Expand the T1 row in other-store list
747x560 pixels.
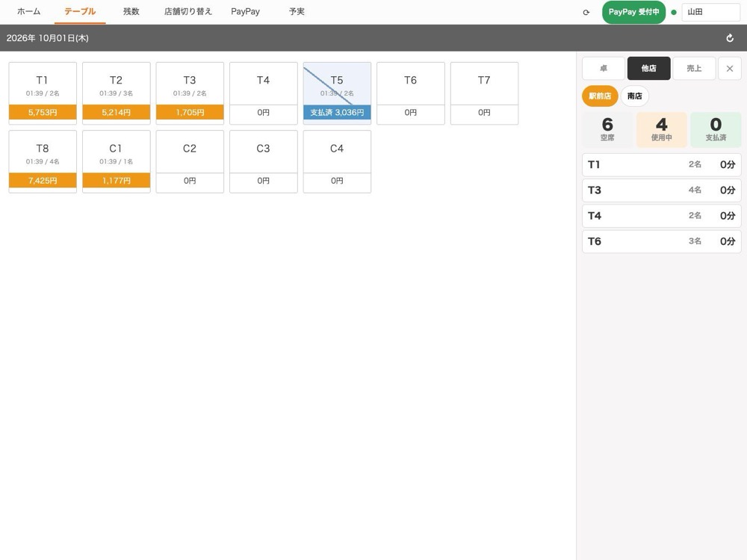661,165
